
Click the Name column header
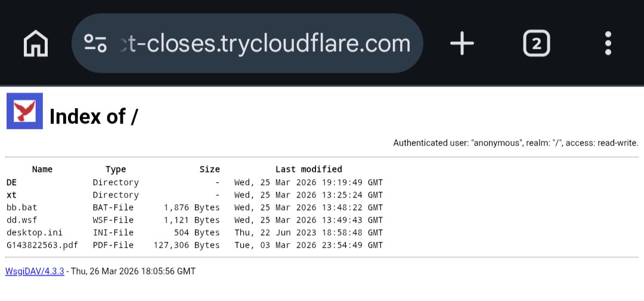coord(42,169)
